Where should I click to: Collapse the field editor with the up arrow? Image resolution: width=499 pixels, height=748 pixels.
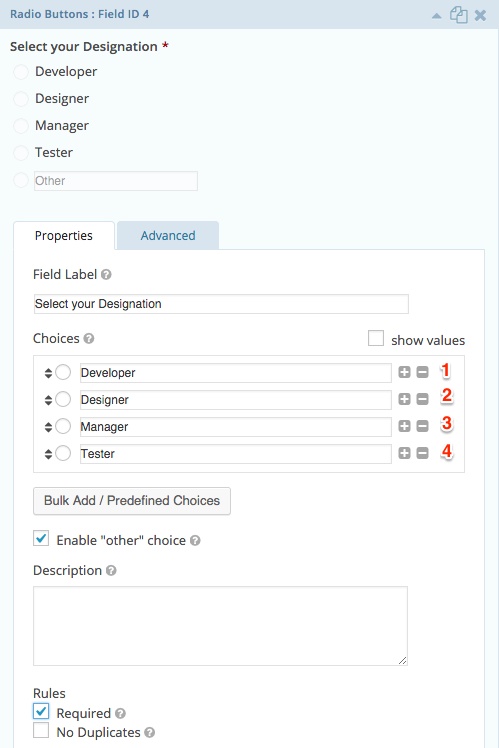[437, 16]
